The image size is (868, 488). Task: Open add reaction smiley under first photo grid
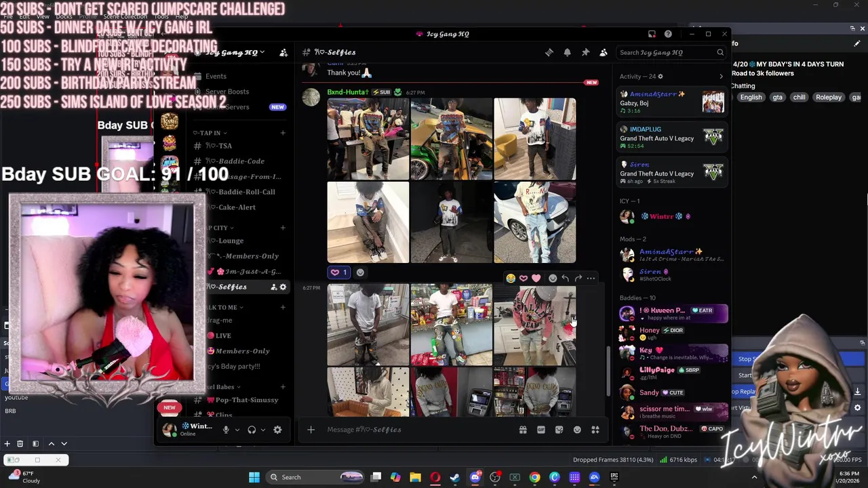(360, 272)
